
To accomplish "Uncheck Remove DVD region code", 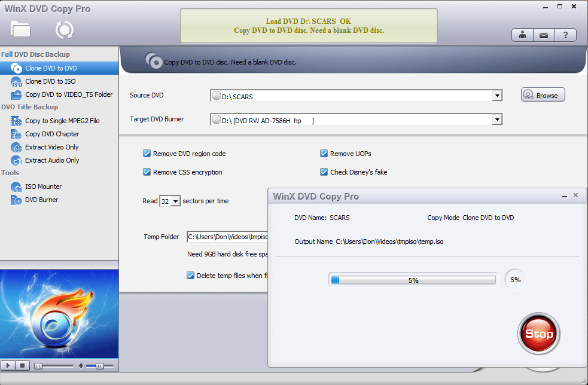I will [147, 153].
